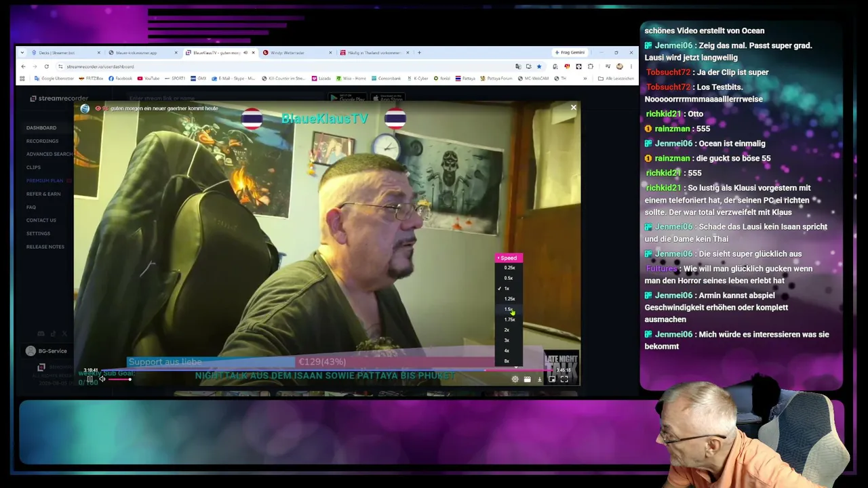Download the recording via the player download icon

click(x=540, y=380)
